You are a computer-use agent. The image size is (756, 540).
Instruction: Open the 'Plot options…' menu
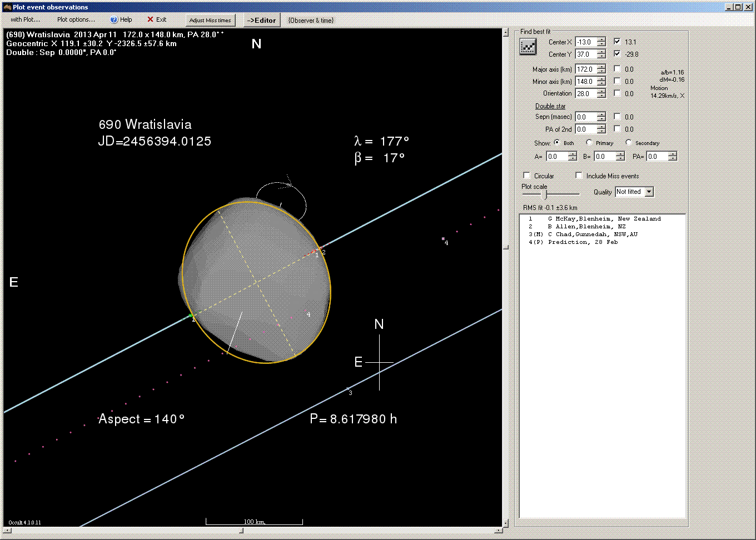[x=76, y=19]
